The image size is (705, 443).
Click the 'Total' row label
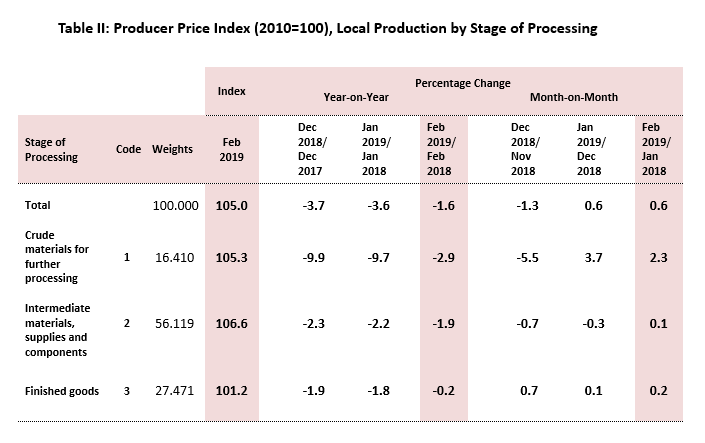pyautogui.click(x=37, y=205)
